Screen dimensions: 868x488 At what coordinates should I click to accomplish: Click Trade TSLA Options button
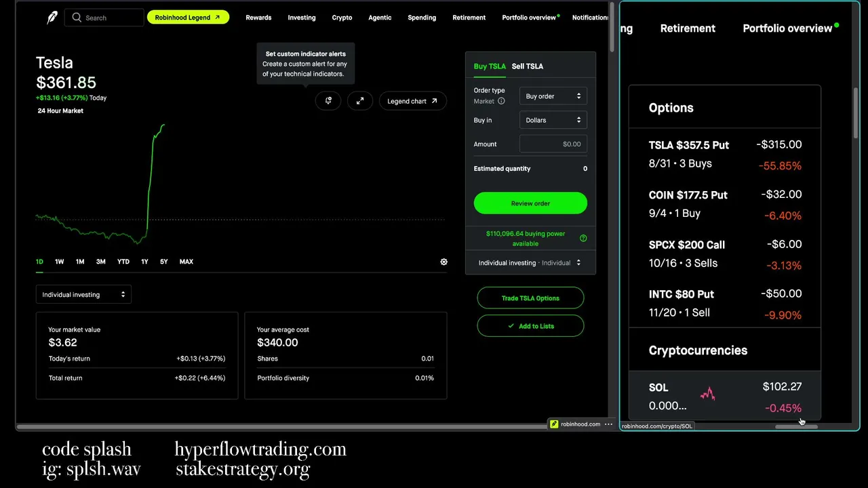(530, 298)
